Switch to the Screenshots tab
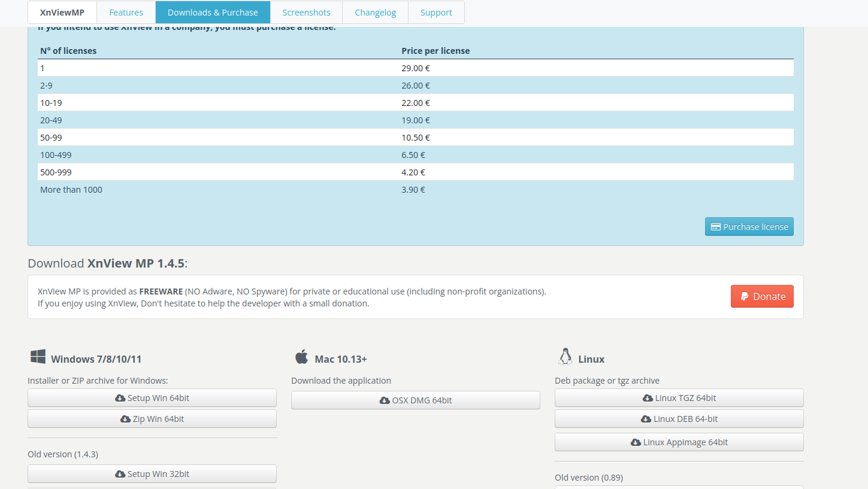Image resolution: width=868 pixels, height=489 pixels. point(306,13)
